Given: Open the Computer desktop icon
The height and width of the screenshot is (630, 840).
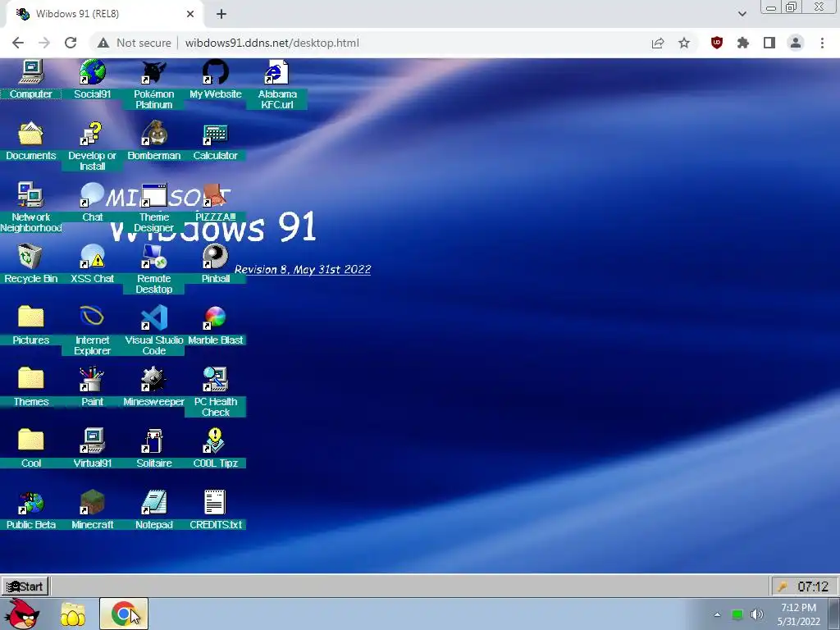Looking at the screenshot, I should pos(30,80).
